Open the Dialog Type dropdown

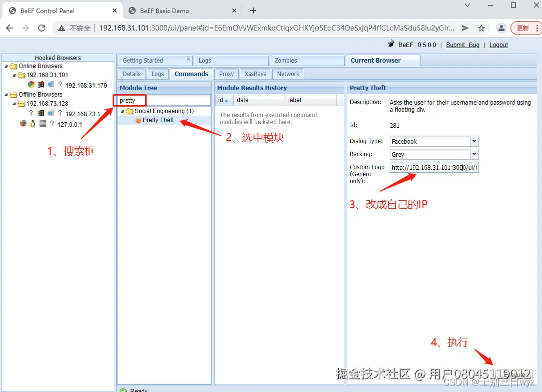474,141
